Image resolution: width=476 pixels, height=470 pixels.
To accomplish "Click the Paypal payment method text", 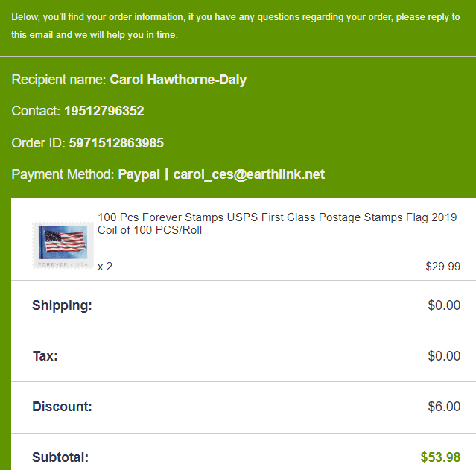I will [139, 174].
